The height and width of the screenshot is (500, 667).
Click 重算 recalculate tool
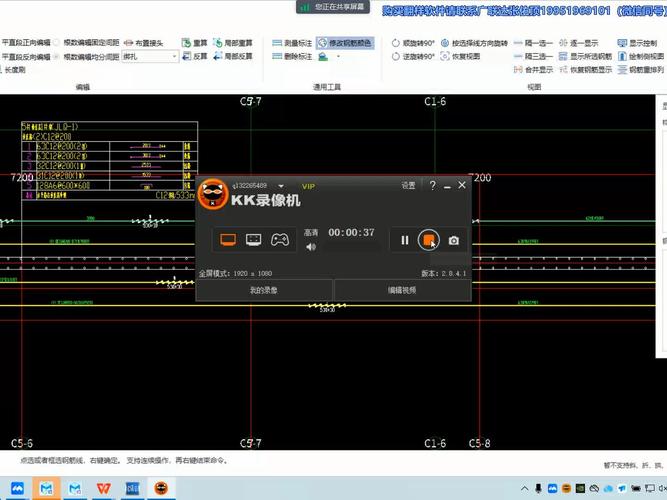click(194, 43)
